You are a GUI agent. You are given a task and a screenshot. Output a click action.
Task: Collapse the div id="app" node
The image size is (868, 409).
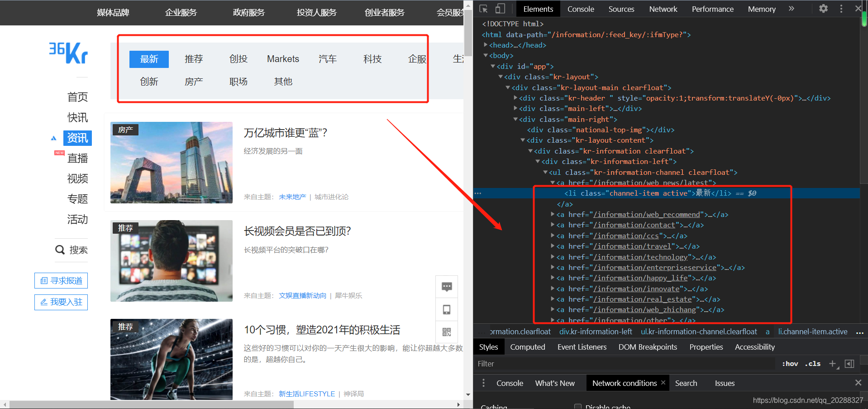493,66
